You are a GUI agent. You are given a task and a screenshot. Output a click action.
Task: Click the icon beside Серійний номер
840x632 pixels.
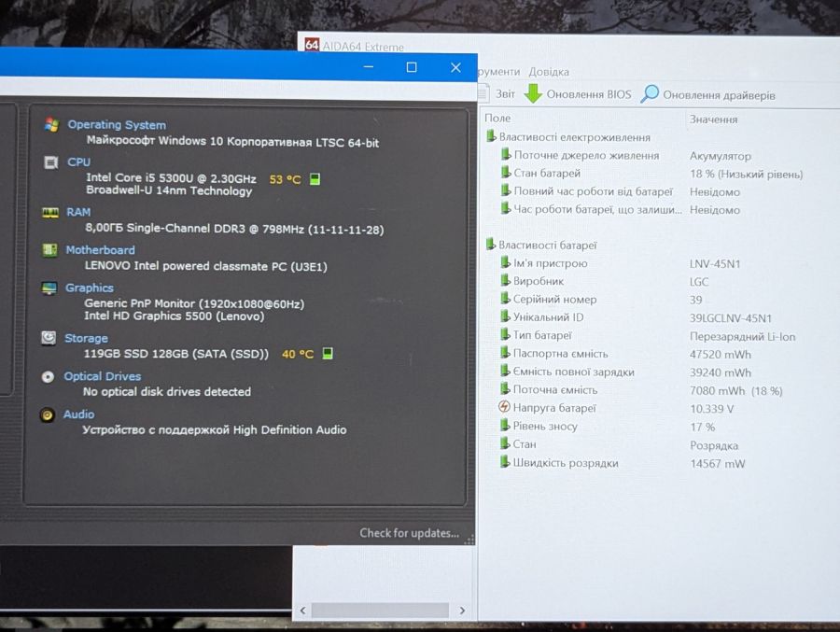tap(505, 298)
